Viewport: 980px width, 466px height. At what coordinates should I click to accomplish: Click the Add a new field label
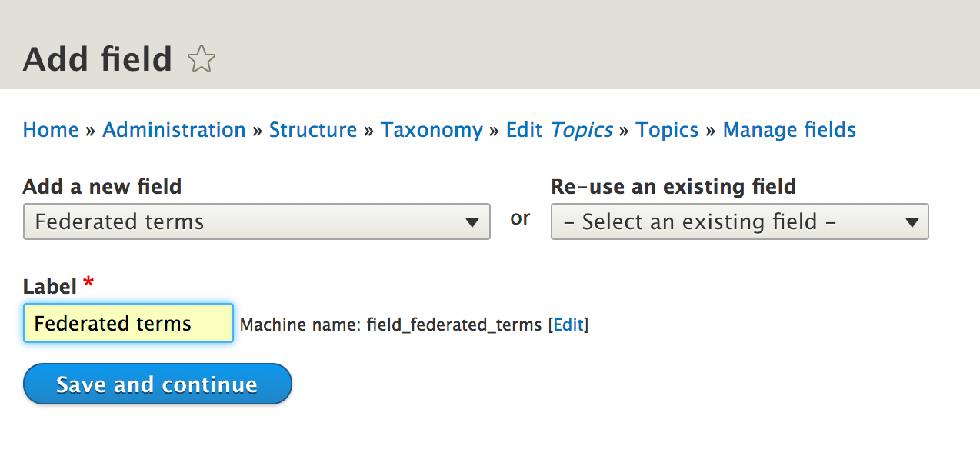click(x=102, y=187)
